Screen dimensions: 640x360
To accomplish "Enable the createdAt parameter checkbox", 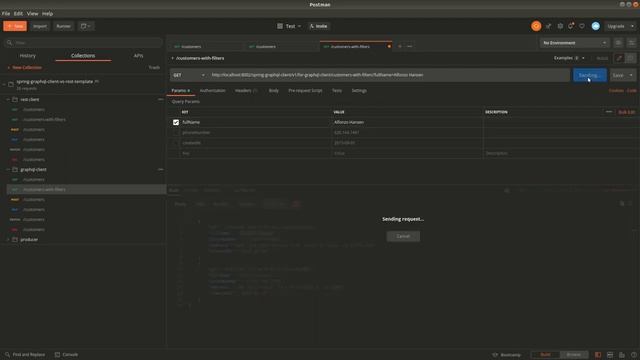I will point(176,143).
